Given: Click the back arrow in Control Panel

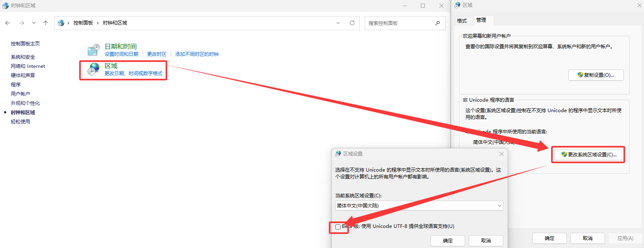Looking at the screenshot, I should [8, 23].
